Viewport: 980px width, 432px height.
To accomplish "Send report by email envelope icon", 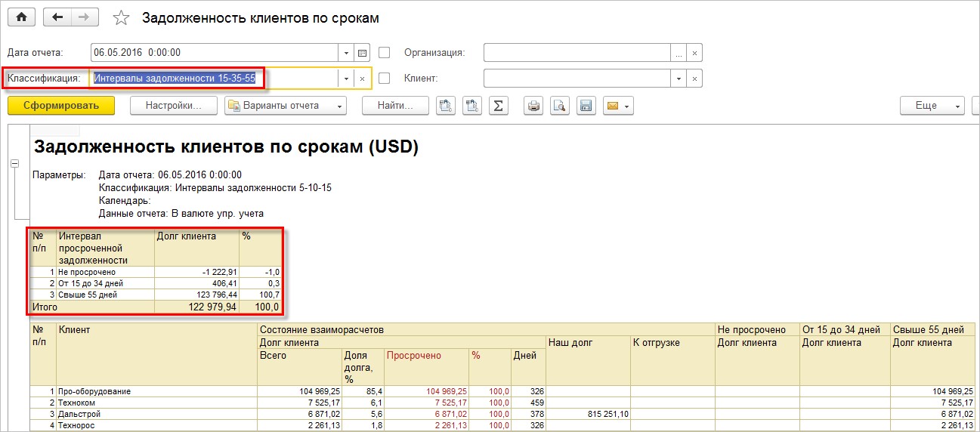I will (617, 106).
